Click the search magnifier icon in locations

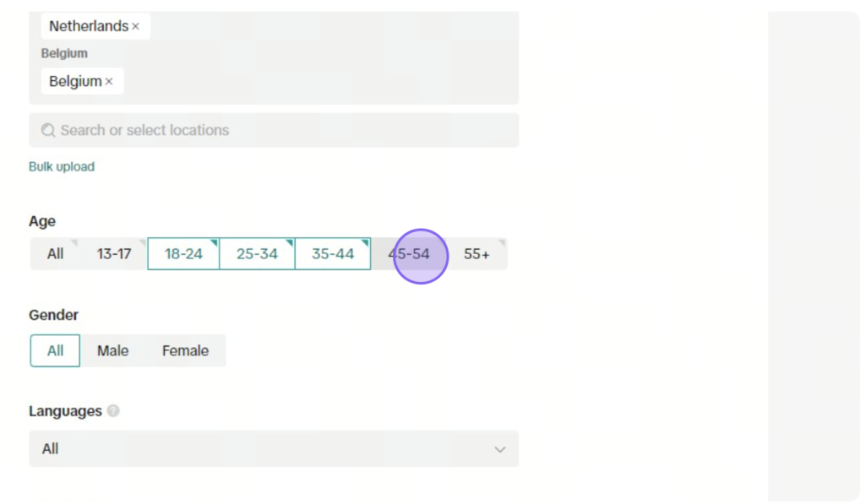point(48,130)
